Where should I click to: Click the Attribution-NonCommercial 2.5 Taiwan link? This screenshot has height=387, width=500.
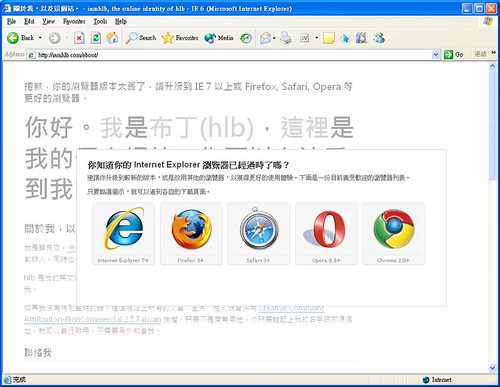click(x=92, y=319)
